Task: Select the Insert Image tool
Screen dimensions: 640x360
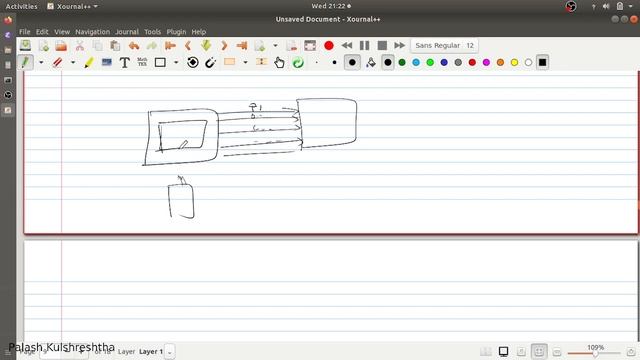Action: pyautogui.click(x=107, y=62)
